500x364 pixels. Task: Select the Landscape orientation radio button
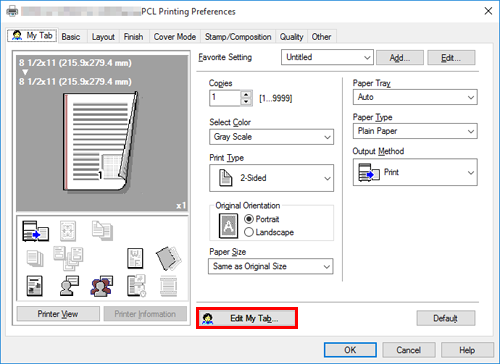point(249,232)
